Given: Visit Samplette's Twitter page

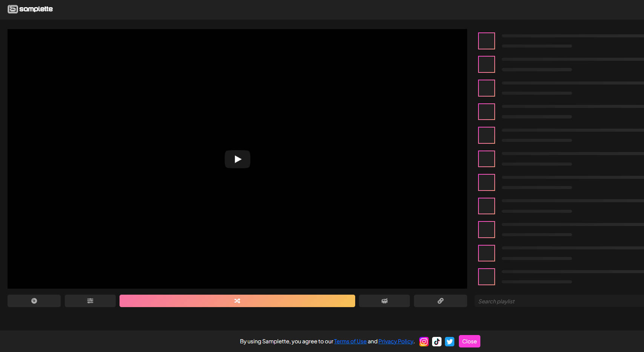Looking at the screenshot, I should tap(450, 341).
